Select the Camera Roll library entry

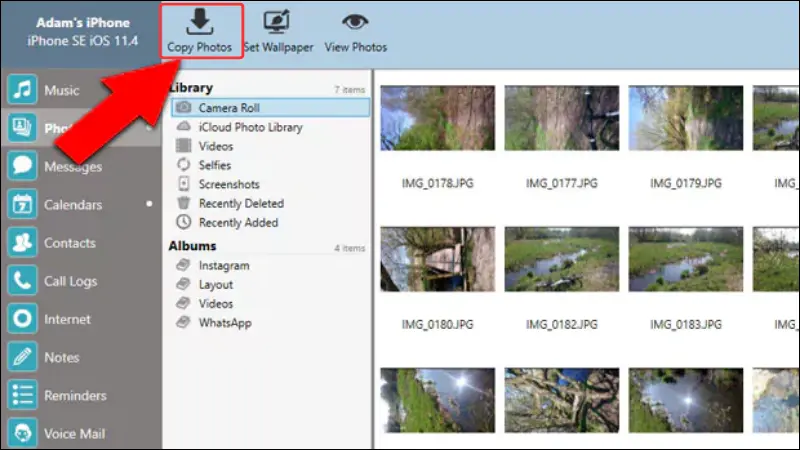[270, 108]
